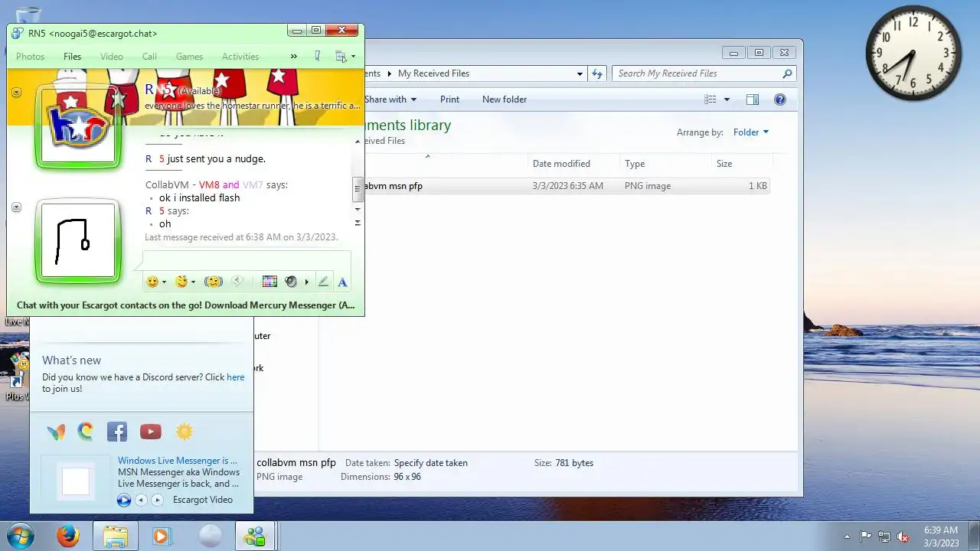
Task: Click Help icon in Explorer window
Action: pos(780,99)
